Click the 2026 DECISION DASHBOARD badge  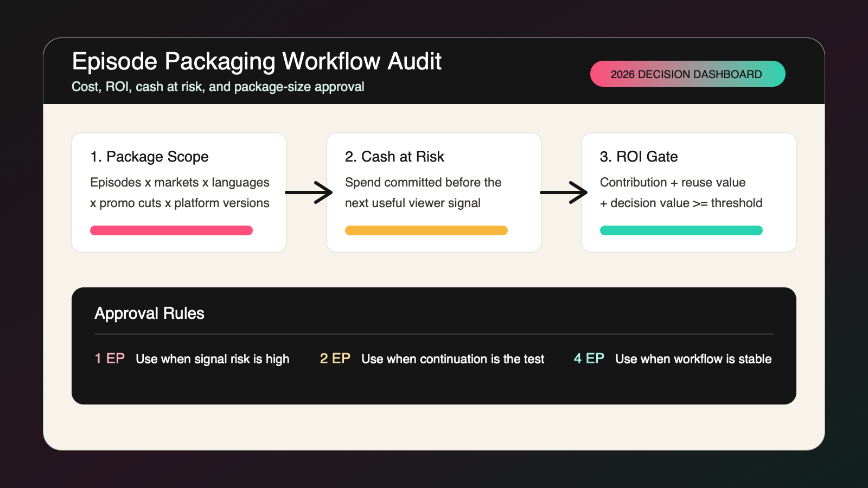pyautogui.click(x=687, y=74)
